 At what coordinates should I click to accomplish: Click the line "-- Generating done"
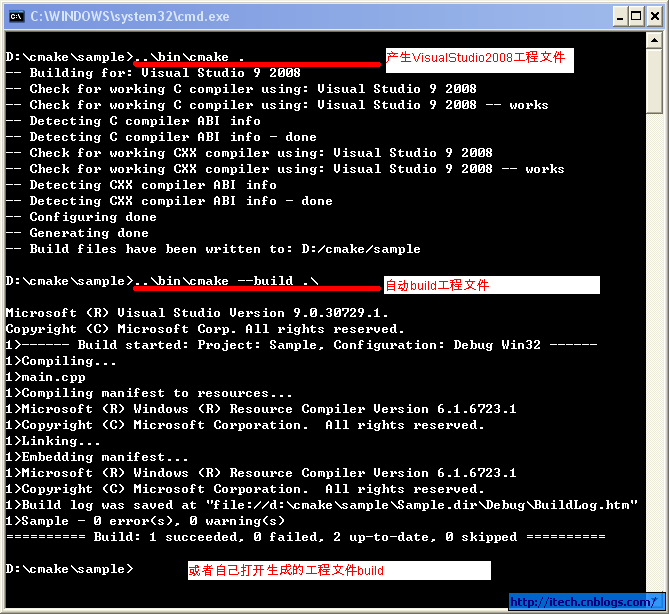click(77, 233)
